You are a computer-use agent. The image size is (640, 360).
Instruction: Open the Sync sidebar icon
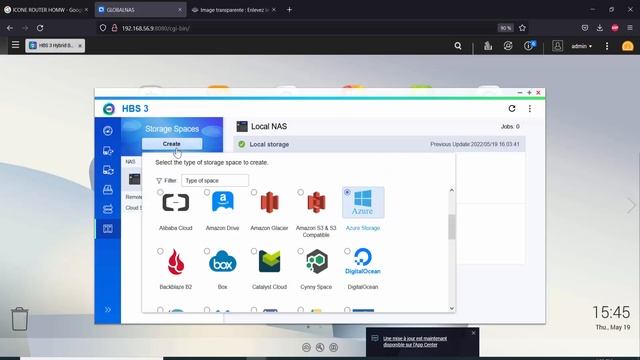(x=108, y=170)
